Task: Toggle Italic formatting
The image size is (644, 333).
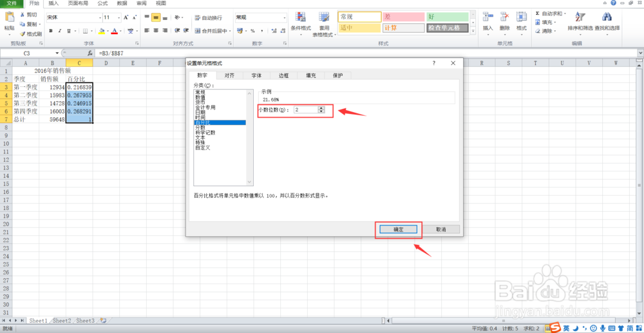Action: (x=60, y=31)
